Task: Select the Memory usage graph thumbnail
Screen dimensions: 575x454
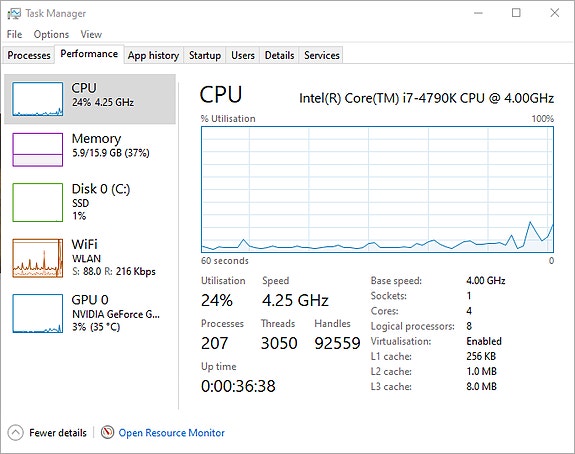Action: [x=37, y=150]
